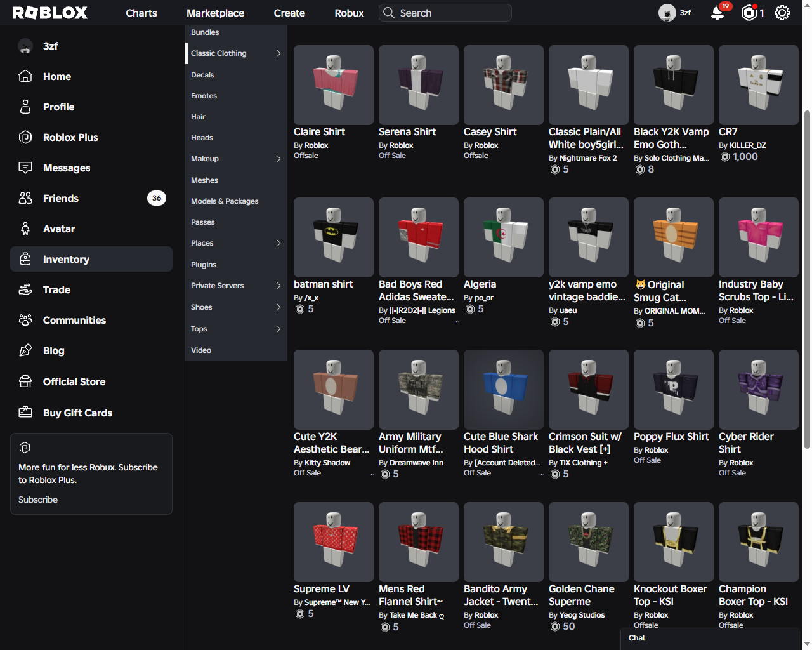Screen dimensions: 812x650
Task: Click in the Search field
Action: pos(445,13)
